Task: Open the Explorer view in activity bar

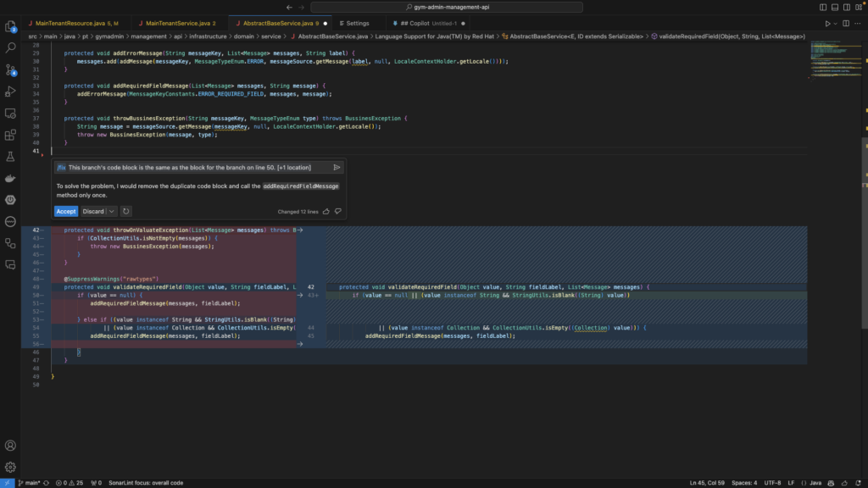Action: click(x=10, y=26)
